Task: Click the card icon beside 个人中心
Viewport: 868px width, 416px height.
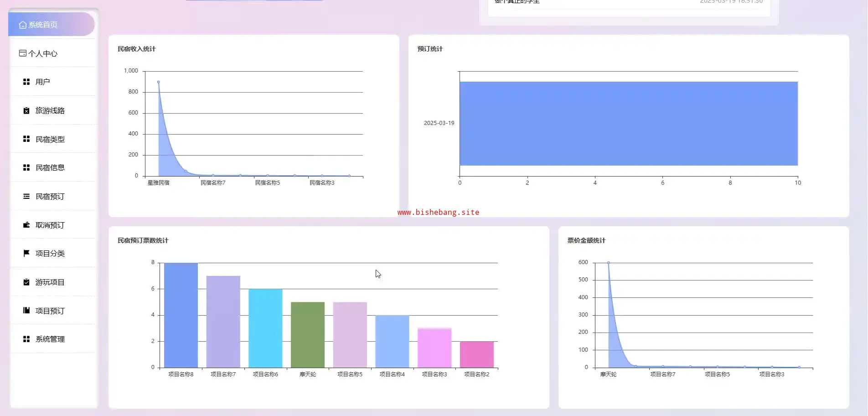Action: pos(22,53)
